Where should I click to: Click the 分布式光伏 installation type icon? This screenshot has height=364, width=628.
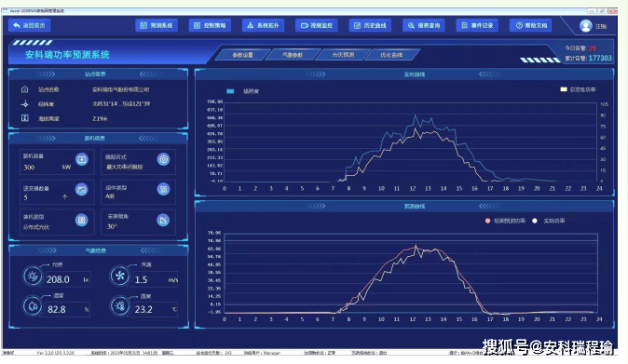pyautogui.click(x=82, y=220)
